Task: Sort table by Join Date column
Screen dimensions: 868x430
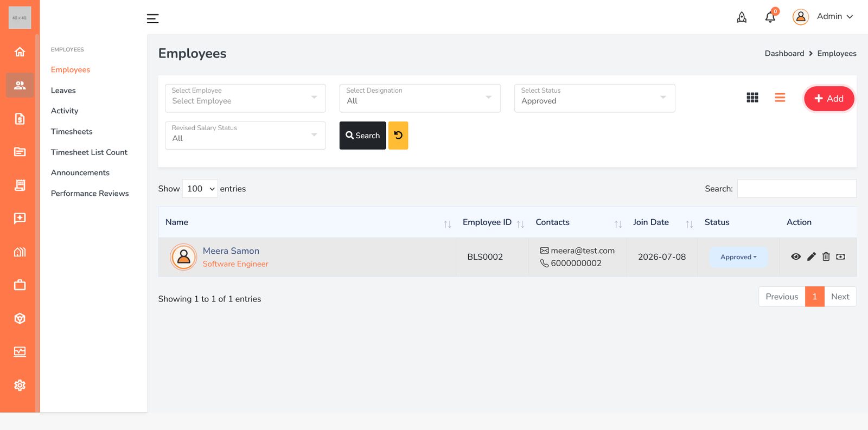Action: pos(662,222)
